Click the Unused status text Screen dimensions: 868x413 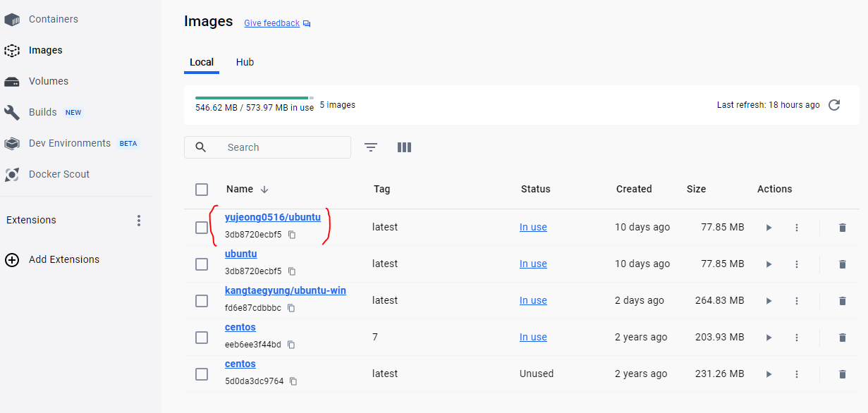537,374
